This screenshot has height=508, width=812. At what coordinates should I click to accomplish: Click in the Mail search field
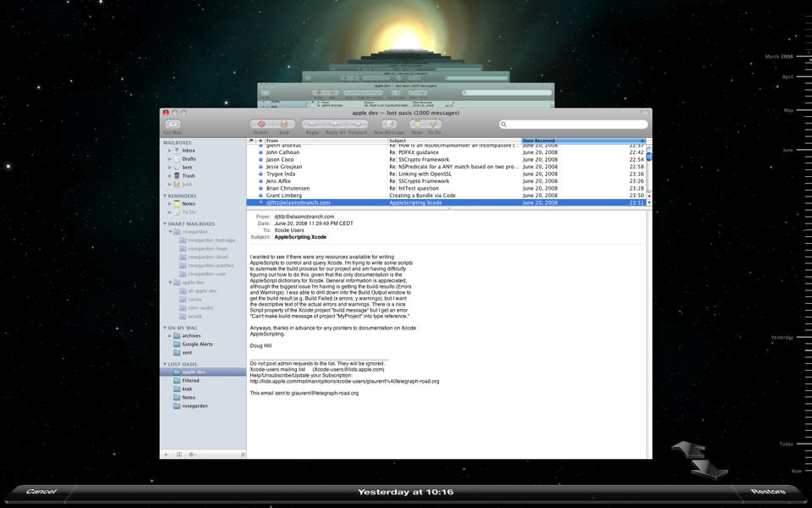(573, 124)
